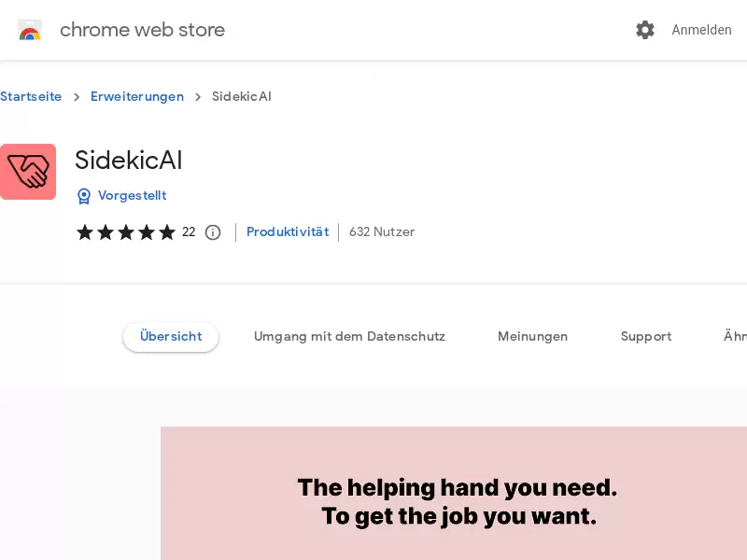Screen dimensions: 747x560
Task: Click the five-star rating display
Action: point(126,232)
